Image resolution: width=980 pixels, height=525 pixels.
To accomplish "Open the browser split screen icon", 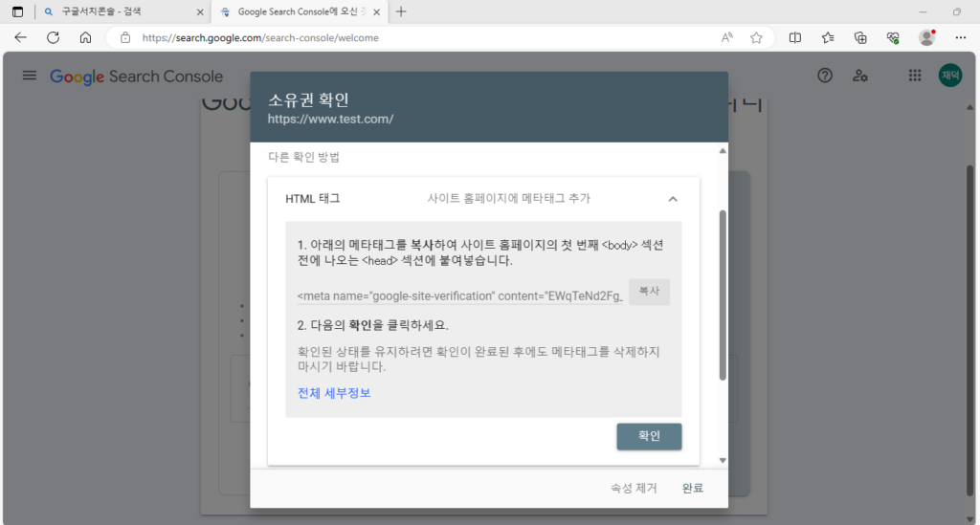I will (795, 37).
